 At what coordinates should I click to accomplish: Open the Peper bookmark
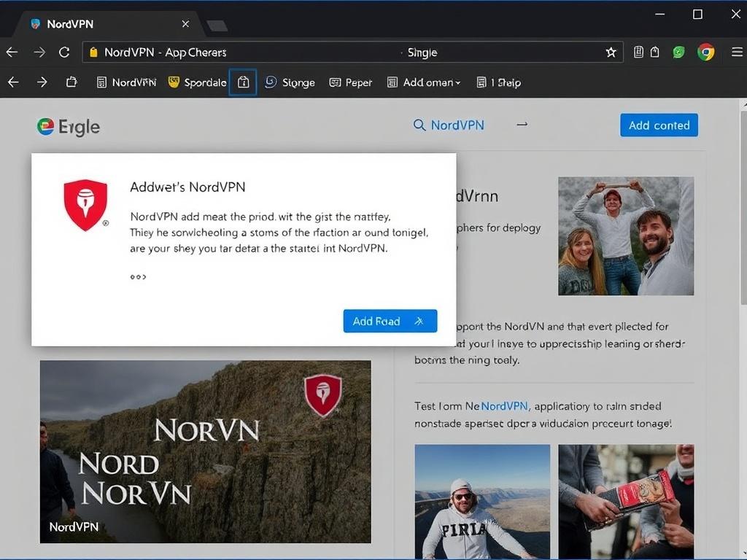coord(351,82)
